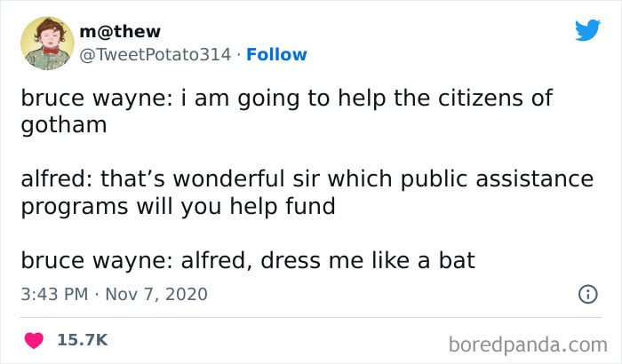The width and height of the screenshot is (622, 364).
Task: Click the words public assistance
Action: tap(497, 179)
